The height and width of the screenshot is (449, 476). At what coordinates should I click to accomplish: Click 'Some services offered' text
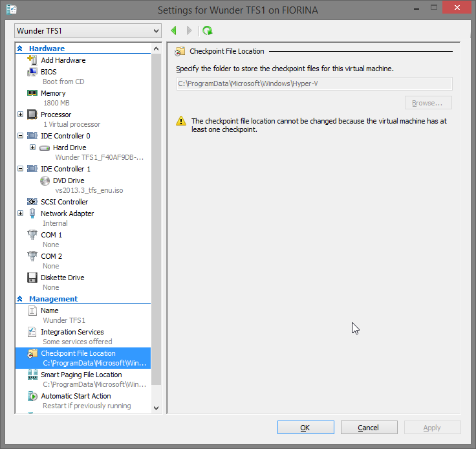78,342
